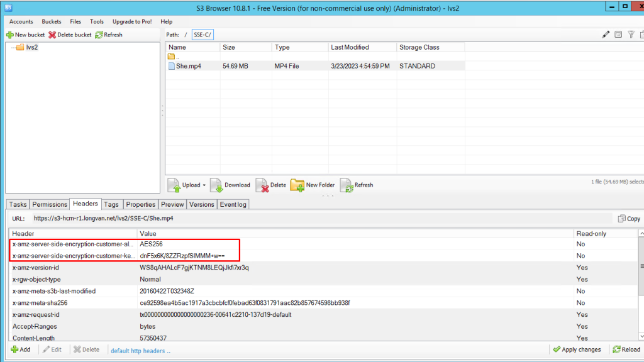Screen dimensions: 644x362
Task: Open the default http headers link
Action: (140, 351)
